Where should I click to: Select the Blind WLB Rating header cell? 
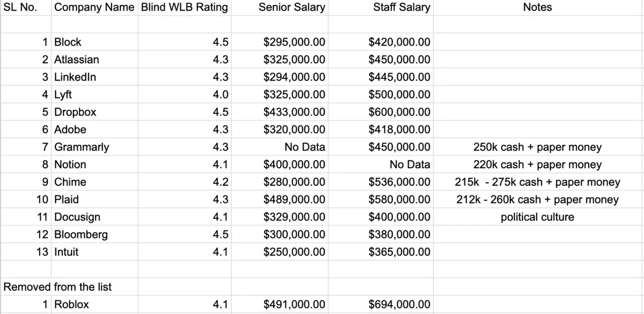tap(184, 8)
